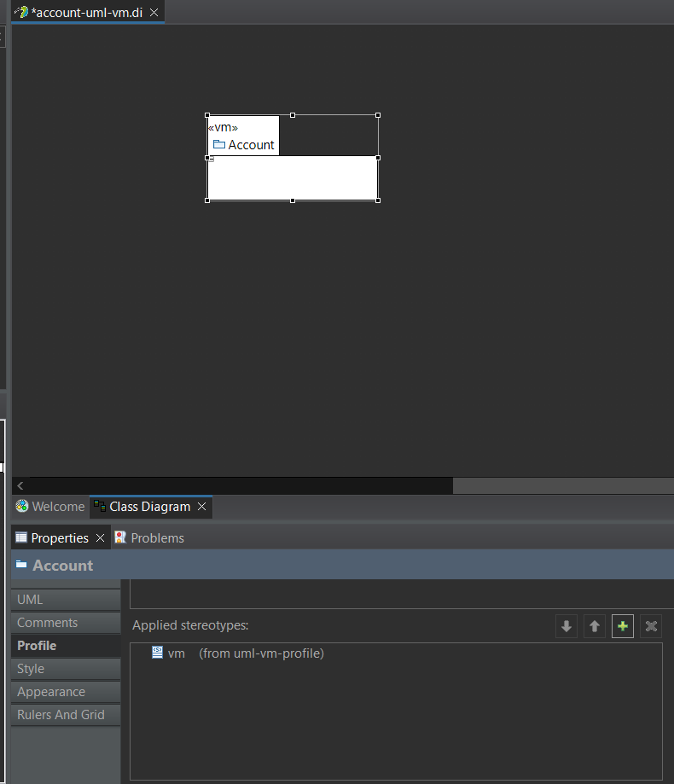Image resolution: width=674 pixels, height=784 pixels.
Task: Move the selected stereotype up with the arrow
Action: click(595, 626)
